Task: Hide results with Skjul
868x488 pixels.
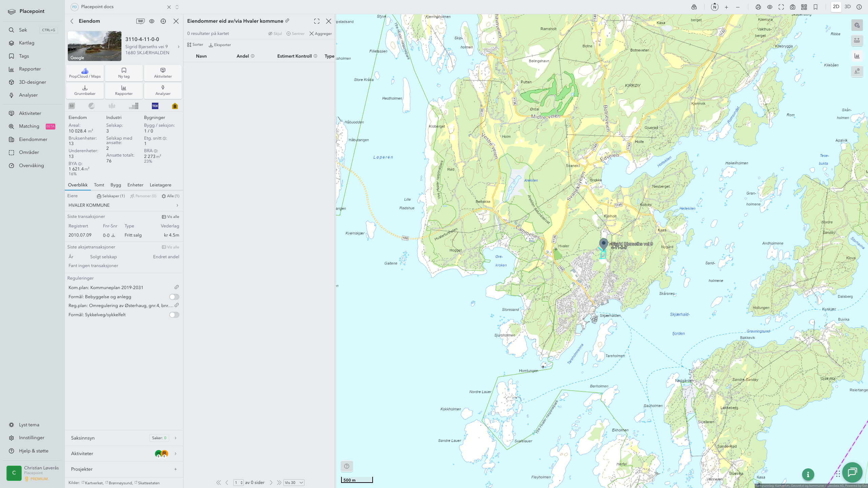Action: 275,34
